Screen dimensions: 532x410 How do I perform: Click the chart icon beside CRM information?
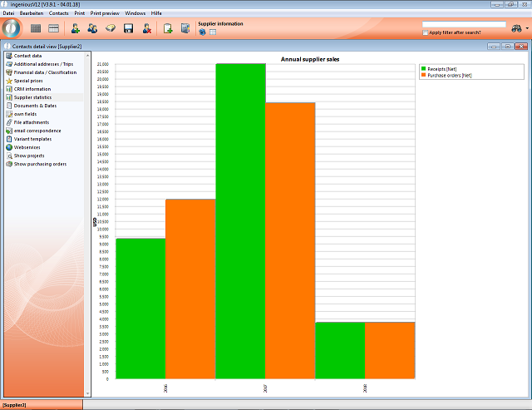(9, 89)
